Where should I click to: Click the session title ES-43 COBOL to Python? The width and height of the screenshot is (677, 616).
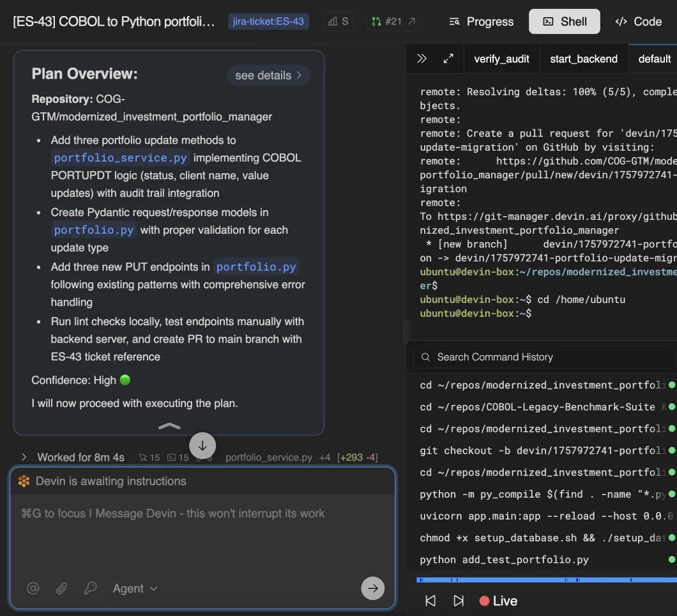114,22
